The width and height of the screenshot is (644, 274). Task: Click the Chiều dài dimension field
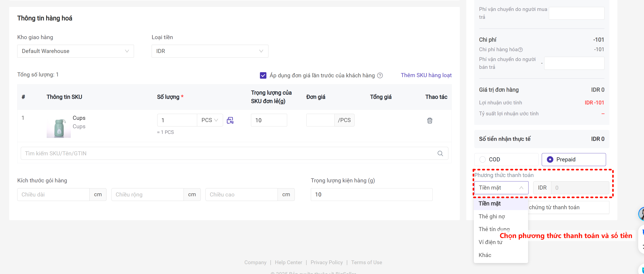point(53,194)
